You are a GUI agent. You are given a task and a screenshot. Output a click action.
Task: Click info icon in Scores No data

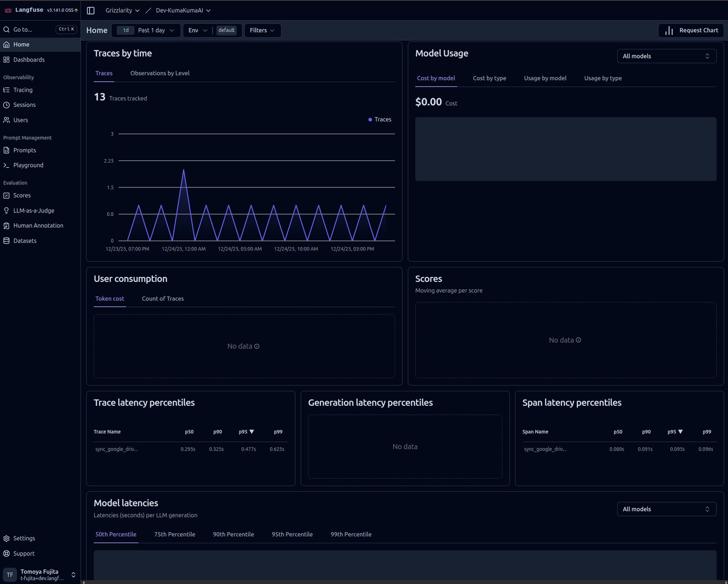click(578, 340)
